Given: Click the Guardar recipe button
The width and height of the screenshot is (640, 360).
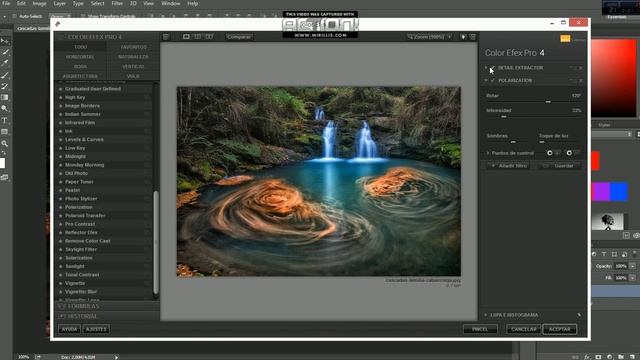Looking at the screenshot, I should (x=559, y=166).
